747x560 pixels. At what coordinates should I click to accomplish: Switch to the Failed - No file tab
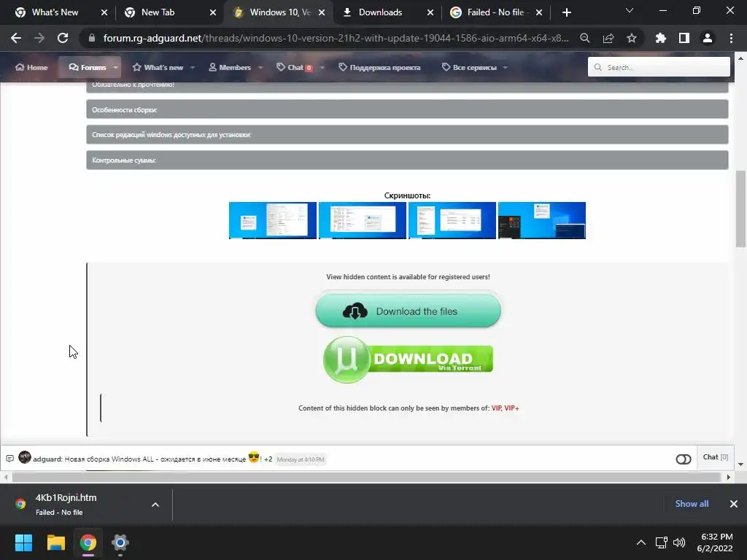coord(495,12)
